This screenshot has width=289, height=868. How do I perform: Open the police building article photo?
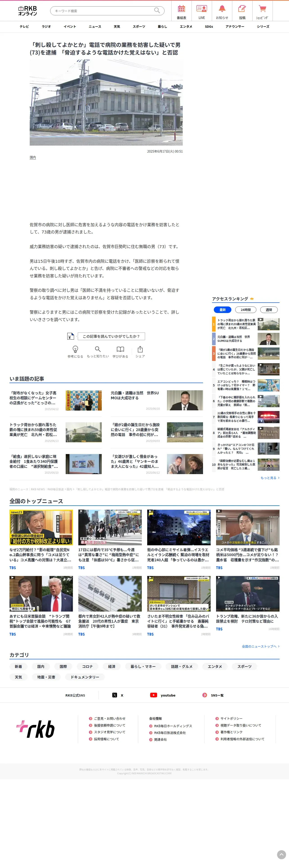pos(106,103)
